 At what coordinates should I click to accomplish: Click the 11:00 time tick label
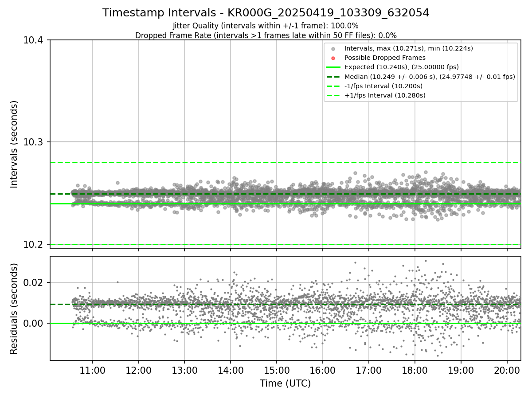(92, 370)
